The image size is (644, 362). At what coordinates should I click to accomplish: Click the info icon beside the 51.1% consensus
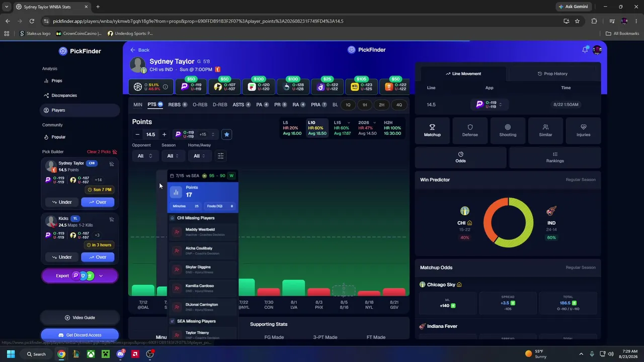pos(165,86)
